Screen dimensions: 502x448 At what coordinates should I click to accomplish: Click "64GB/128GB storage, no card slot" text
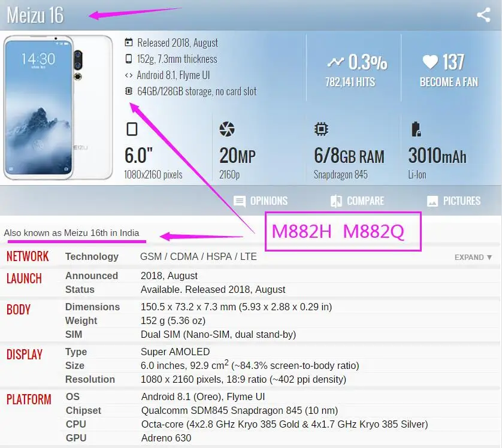tap(197, 92)
